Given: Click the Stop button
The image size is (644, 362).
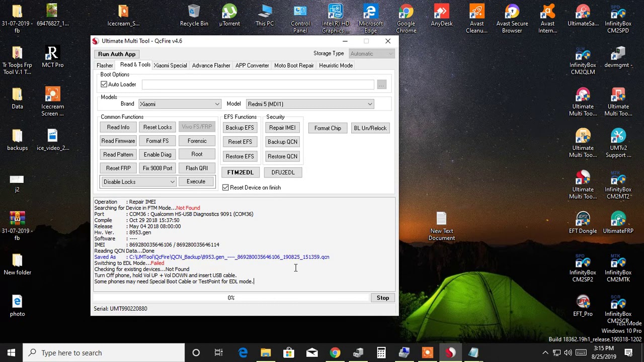Looking at the screenshot, I should [x=383, y=298].
